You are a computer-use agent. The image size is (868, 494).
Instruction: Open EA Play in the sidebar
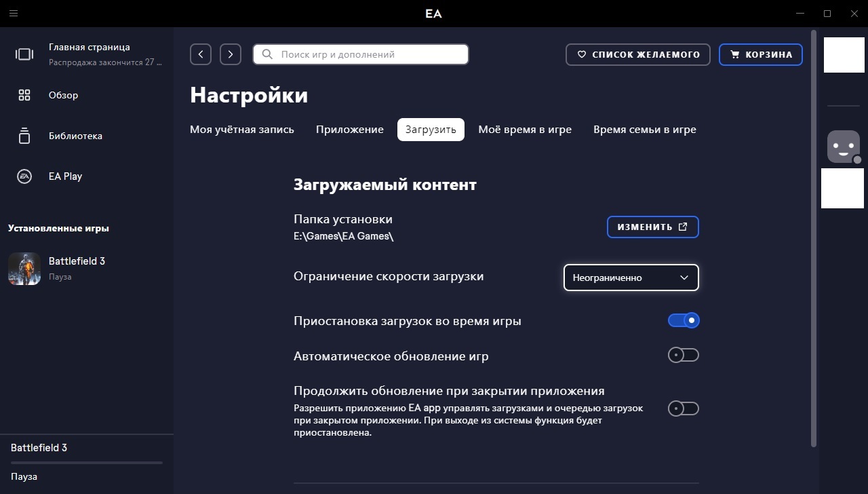point(87,176)
